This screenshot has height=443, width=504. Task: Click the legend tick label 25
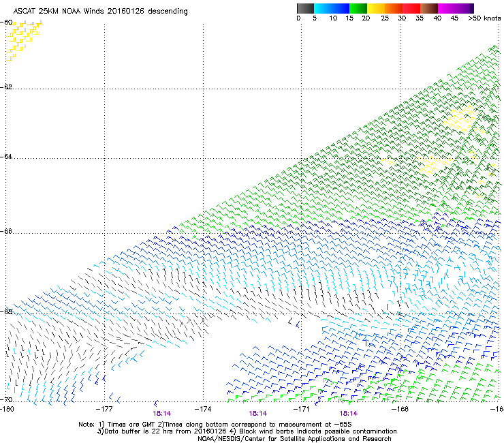coord(385,18)
